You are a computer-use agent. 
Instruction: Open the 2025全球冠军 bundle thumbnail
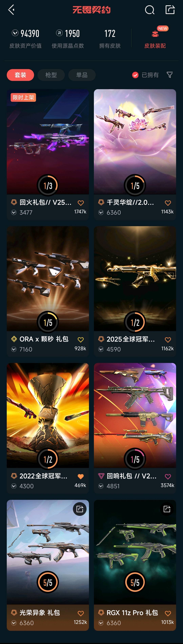pyautogui.click(x=135, y=278)
